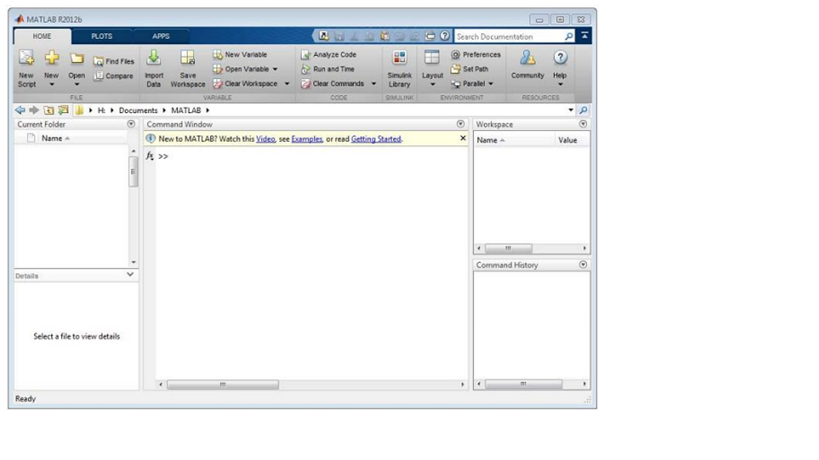819x460 pixels.
Task: Go back to previous folder
Action: point(20,110)
